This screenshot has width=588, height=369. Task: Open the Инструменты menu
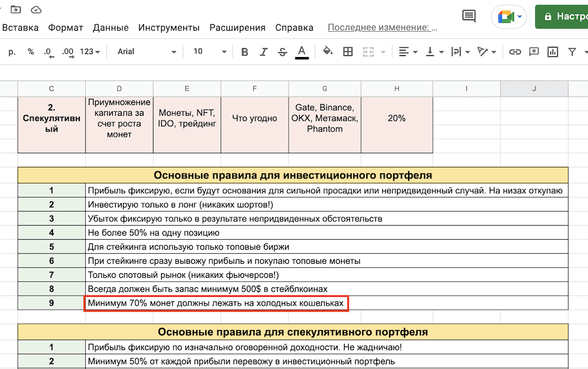(x=169, y=28)
